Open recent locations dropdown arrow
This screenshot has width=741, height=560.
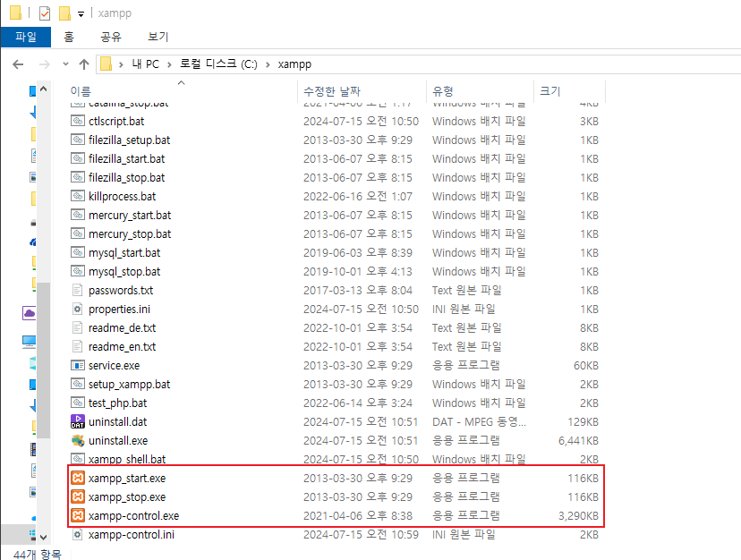pyautogui.click(x=65, y=64)
